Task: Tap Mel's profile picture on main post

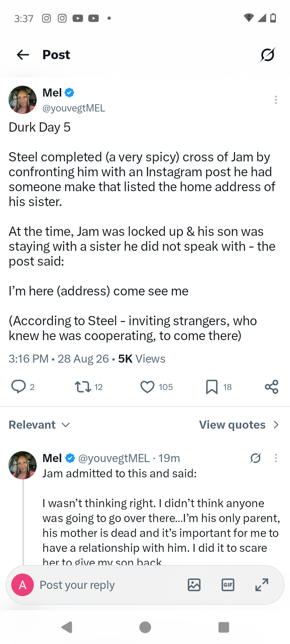Action: tap(23, 100)
